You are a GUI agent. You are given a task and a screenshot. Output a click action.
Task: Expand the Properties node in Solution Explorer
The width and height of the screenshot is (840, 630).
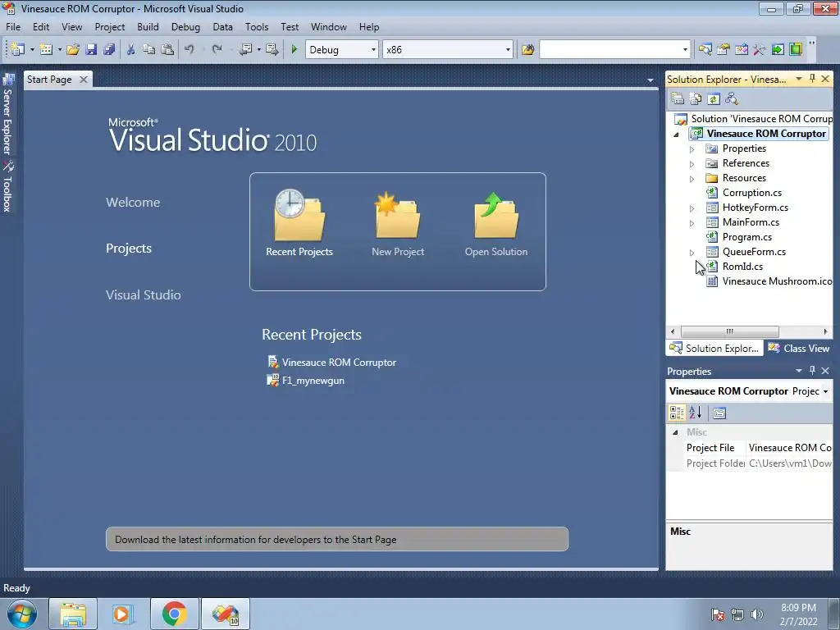692,149
